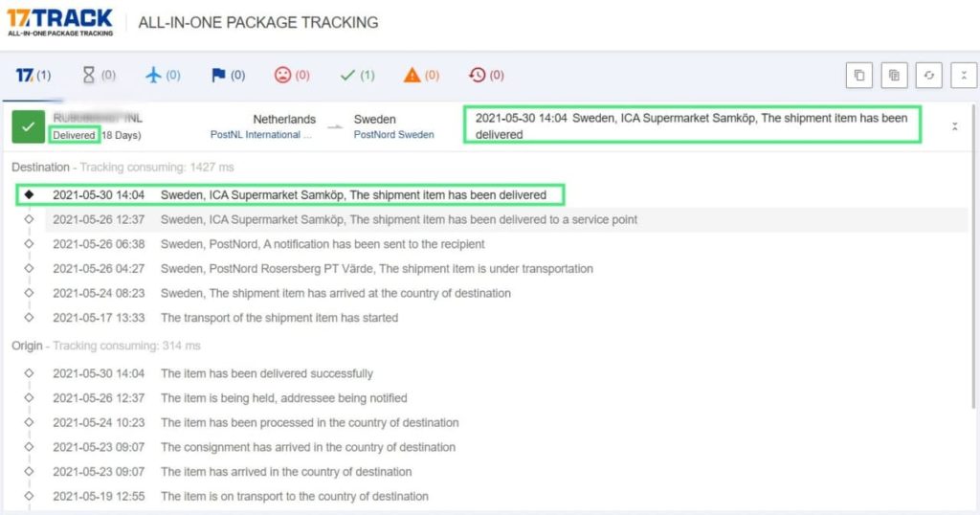Click the Sweden destination country
The height and width of the screenshot is (515, 980).
point(374,119)
